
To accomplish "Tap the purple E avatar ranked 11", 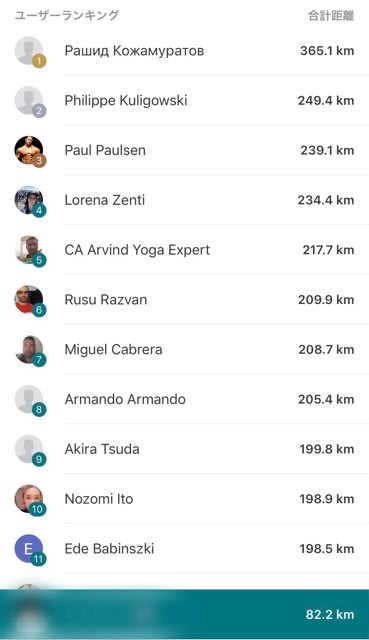I will pos(29,549).
